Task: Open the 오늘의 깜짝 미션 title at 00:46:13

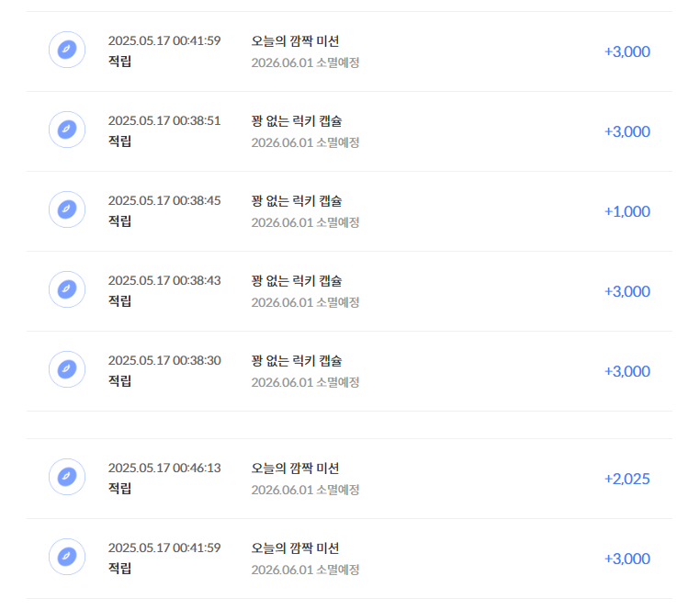Action: point(295,469)
